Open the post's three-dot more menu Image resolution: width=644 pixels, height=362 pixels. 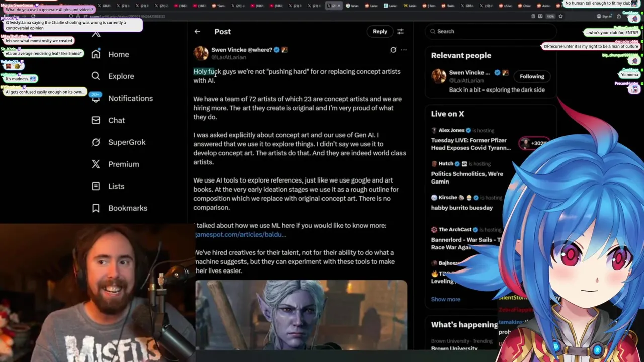tap(404, 50)
